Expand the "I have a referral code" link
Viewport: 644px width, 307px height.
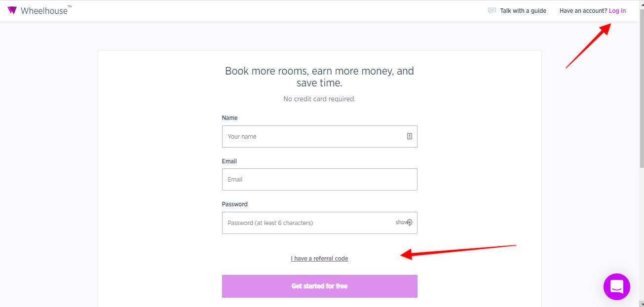[x=319, y=259]
